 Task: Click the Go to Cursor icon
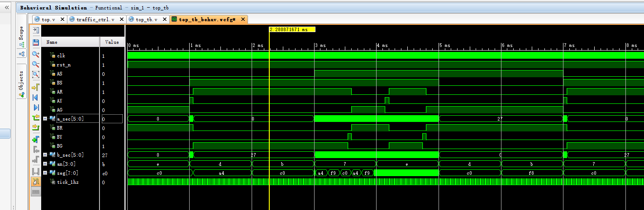tap(36, 87)
